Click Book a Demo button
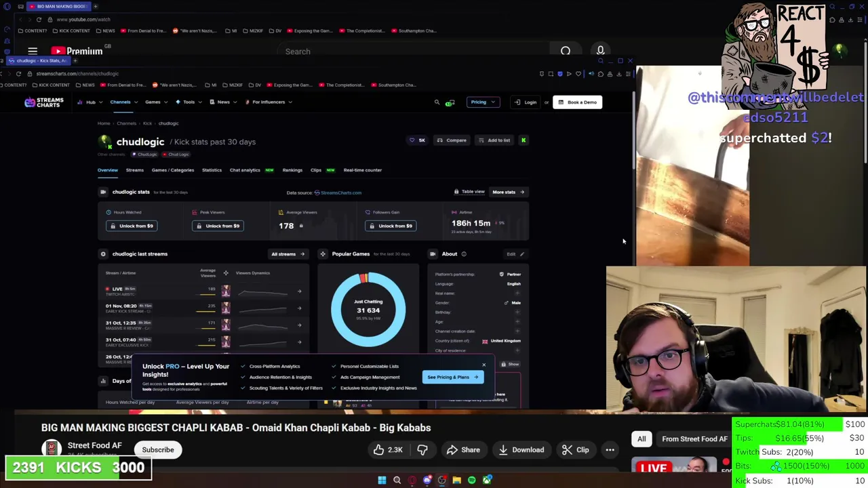Image resolution: width=868 pixels, height=488 pixels. 578,102
